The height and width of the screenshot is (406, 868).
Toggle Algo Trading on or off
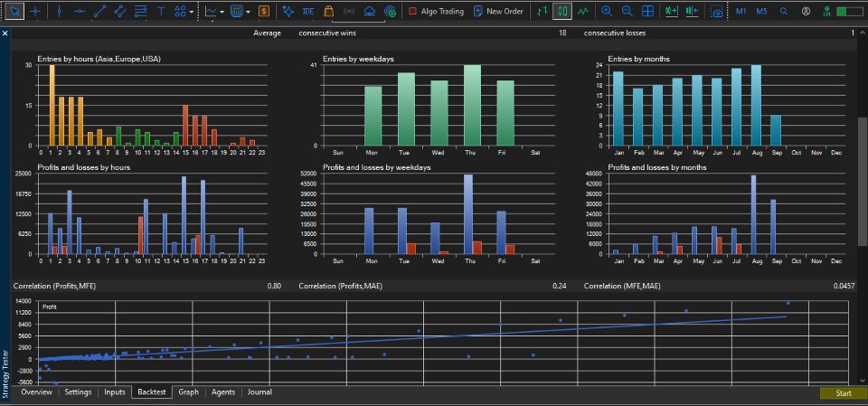click(436, 11)
